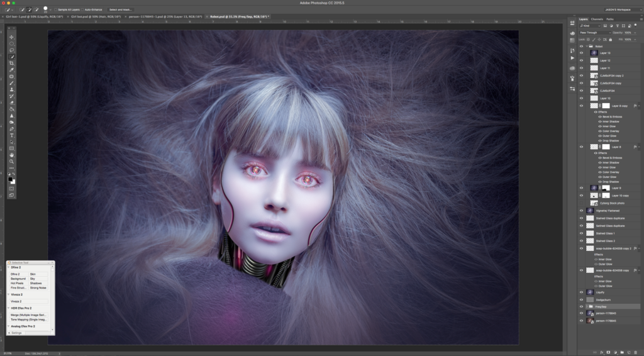Select the Liquify layer thumbnail
Viewport: 644px width, 356px height.
tap(591, 292)
